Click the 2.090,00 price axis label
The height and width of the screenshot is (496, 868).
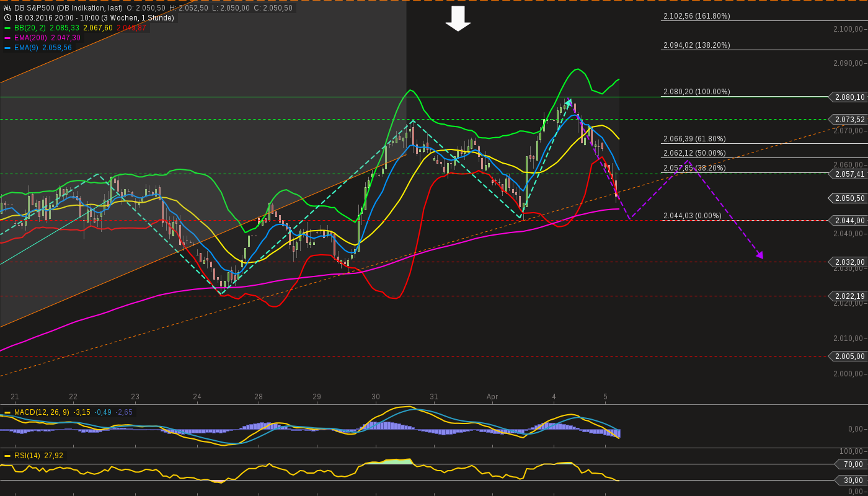coord(848,63)
